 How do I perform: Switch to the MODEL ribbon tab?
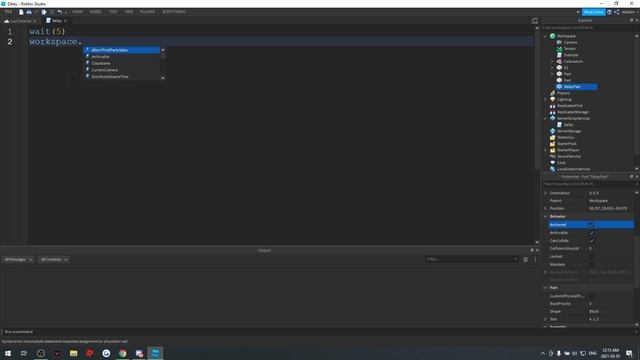click(x=96, y=12)
